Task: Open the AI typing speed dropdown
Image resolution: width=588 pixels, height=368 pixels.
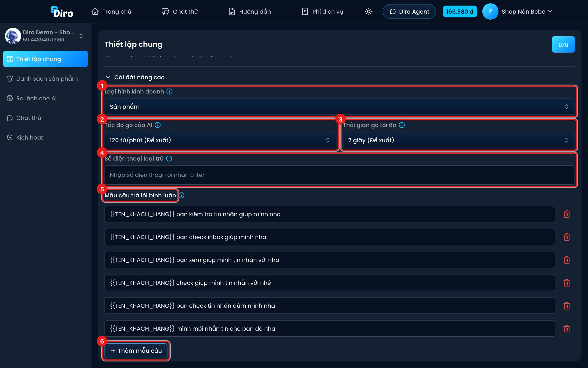Action: point(220,140)
